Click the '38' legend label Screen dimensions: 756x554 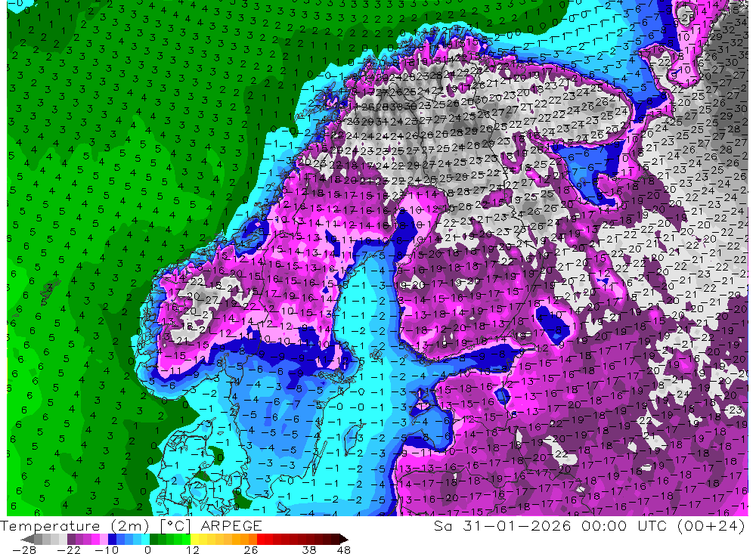coord(309,549)
